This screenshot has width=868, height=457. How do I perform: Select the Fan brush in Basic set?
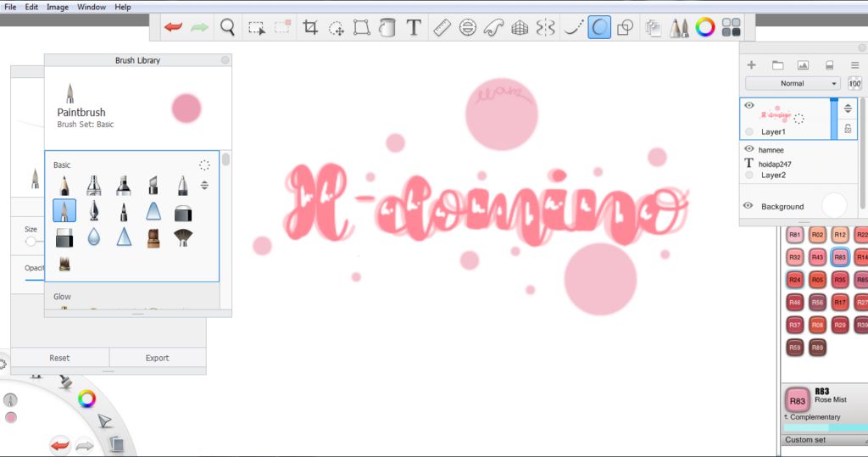pyautogui.click(x=183, y=237)
